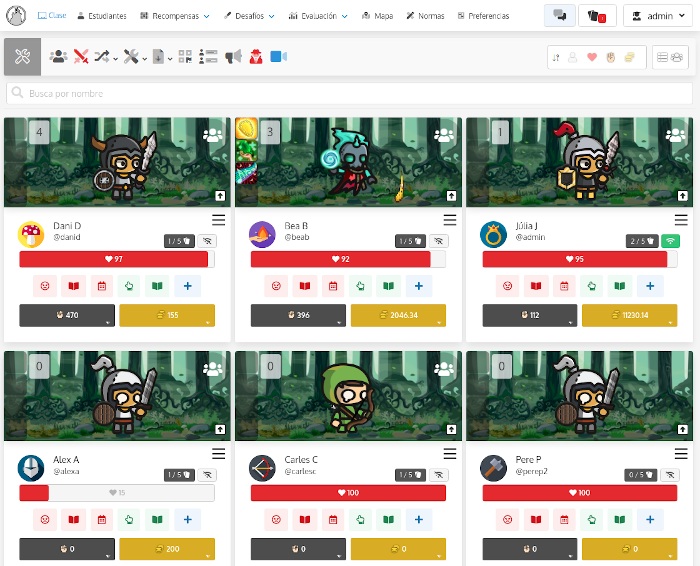
Task: Toggle the green wifi status on Júlia J's card
Action: (x=669, y=241)
